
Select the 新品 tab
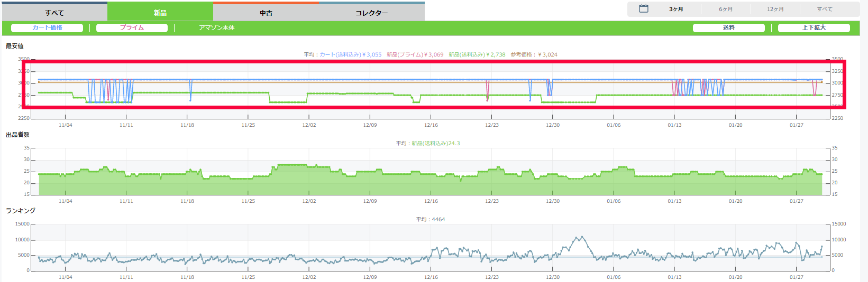pos(160,13)
